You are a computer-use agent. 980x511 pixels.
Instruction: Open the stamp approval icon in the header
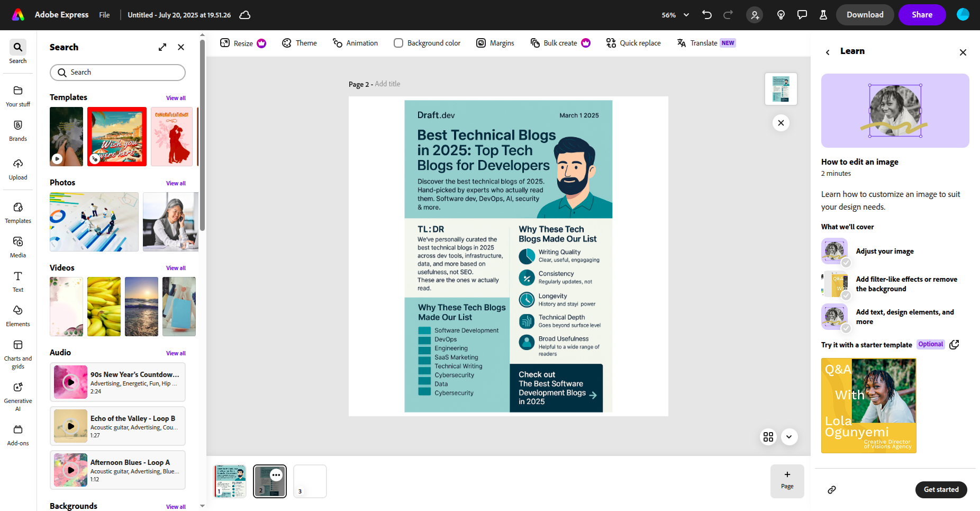pos(823,15)
